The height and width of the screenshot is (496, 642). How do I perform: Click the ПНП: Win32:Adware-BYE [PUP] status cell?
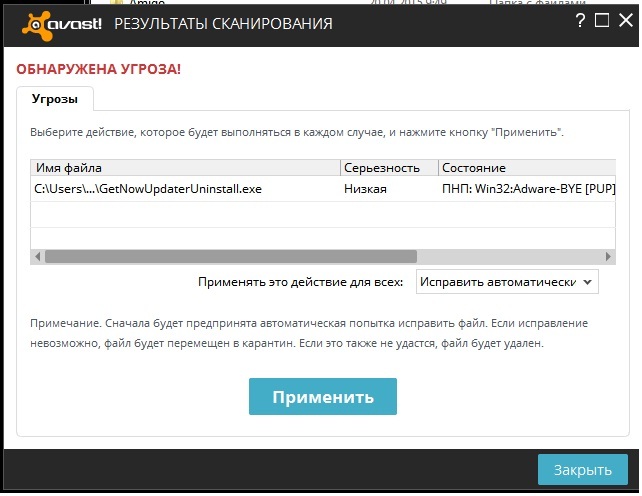coord(529,189)
